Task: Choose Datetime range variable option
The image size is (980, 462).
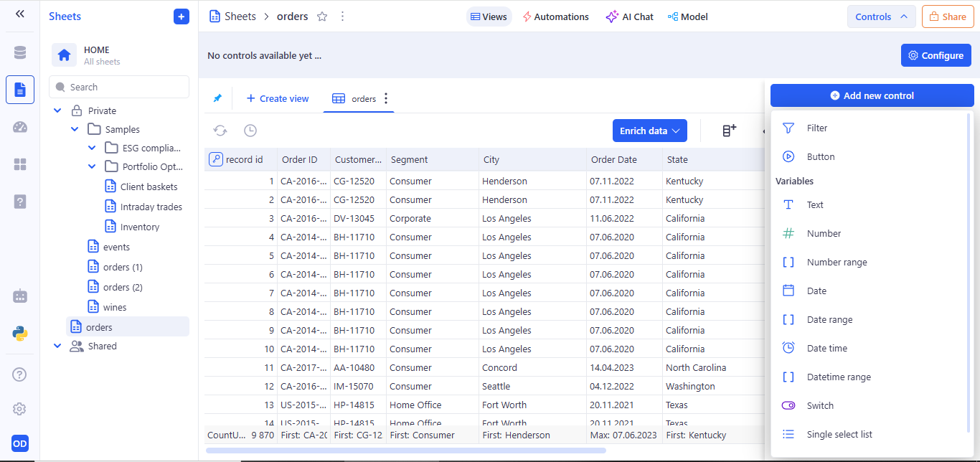Action: click(869, 377)
